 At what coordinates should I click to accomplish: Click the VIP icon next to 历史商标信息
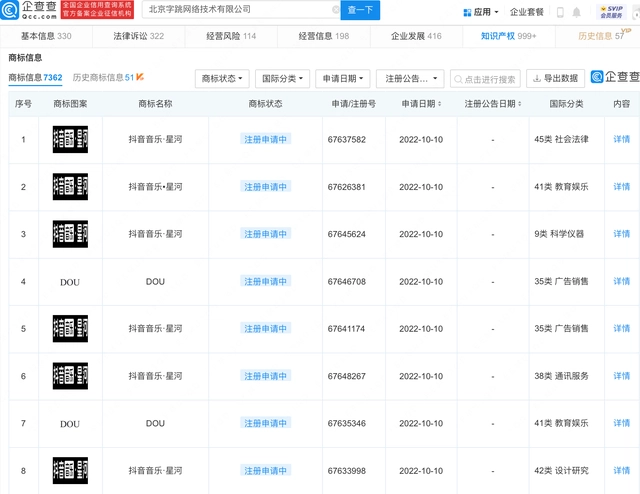coord(140,77)
